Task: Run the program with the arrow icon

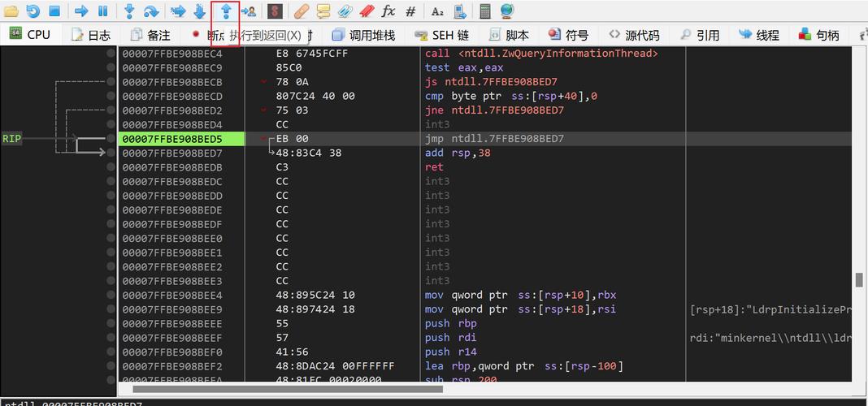Action: pos(81,11)
